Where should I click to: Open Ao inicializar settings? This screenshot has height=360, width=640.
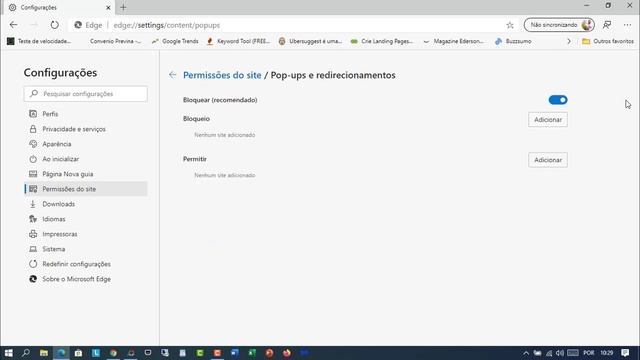point(86,159)
